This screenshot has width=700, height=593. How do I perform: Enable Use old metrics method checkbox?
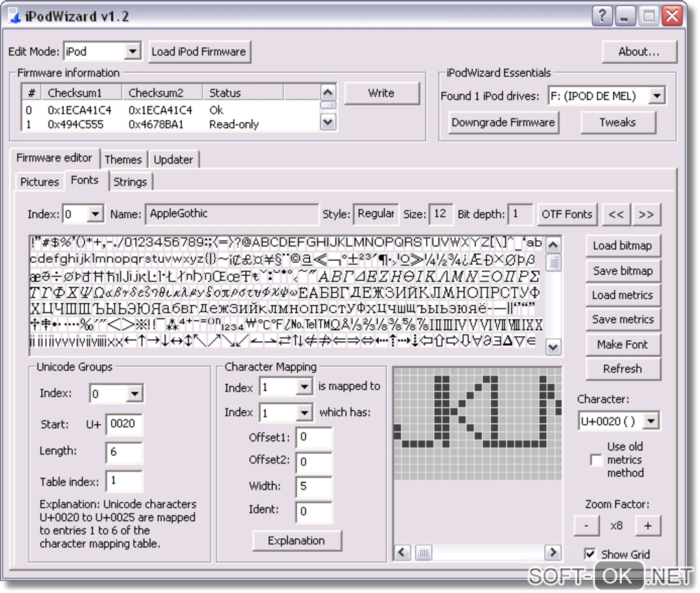click(x=596, y=460)
